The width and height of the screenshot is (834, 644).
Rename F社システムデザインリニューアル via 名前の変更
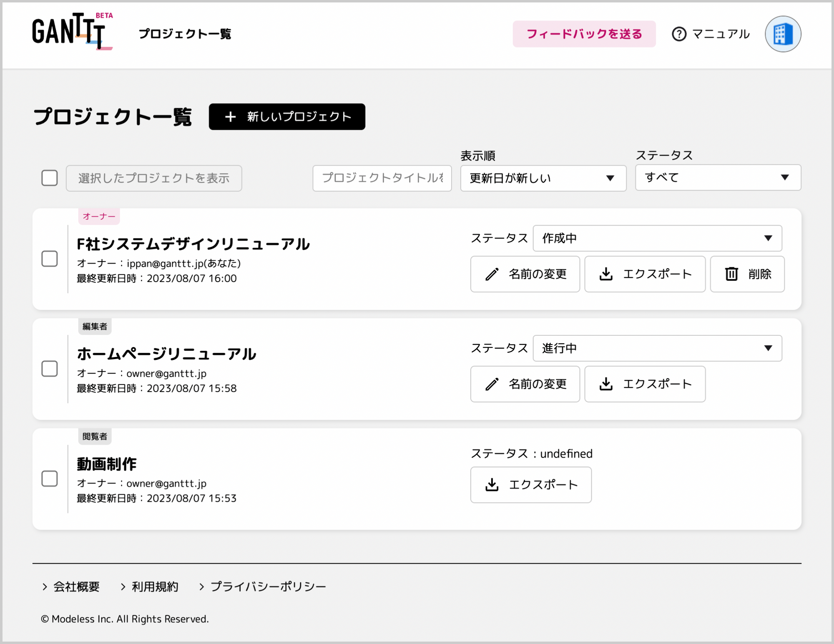[525, 274]
